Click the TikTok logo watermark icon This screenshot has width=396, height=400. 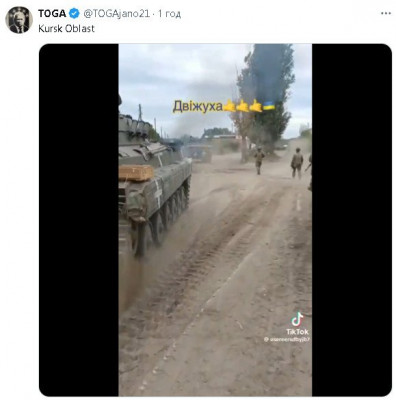click(297, 319)
